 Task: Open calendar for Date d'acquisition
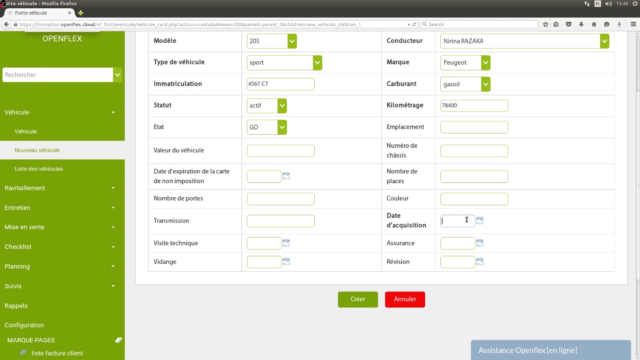pyautogui.click(x=480, y=220)
